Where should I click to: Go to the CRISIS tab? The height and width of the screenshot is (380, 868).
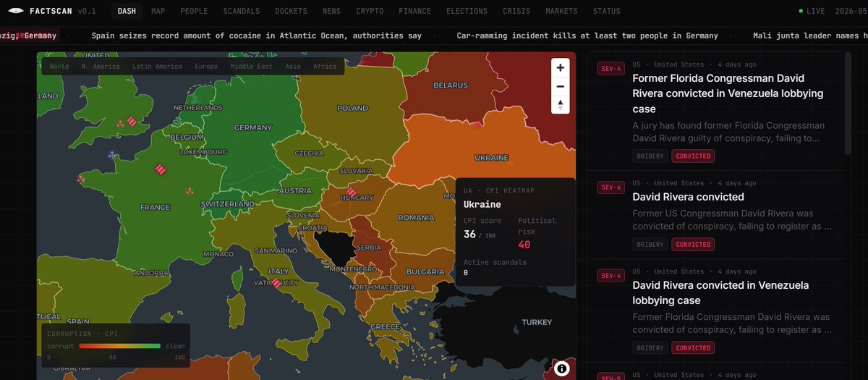[x=516, y=12]
